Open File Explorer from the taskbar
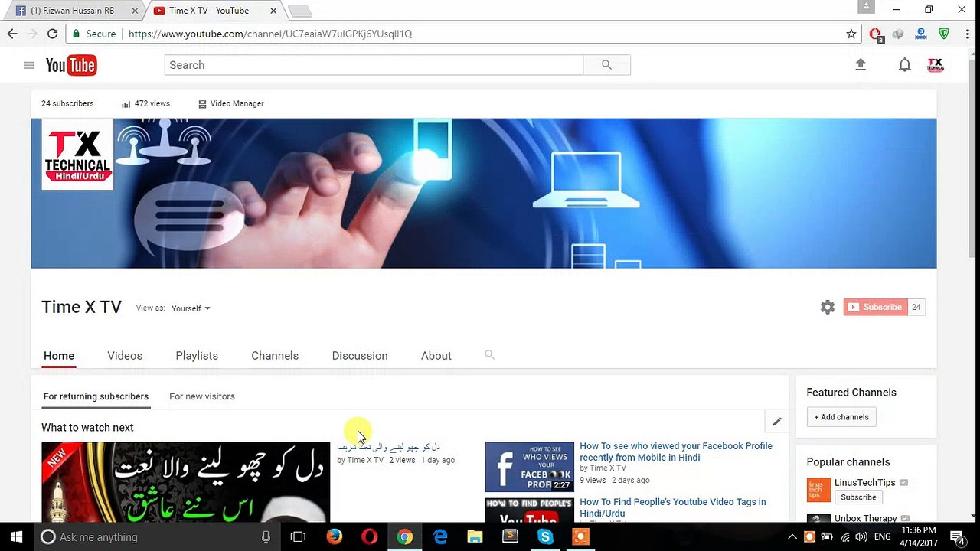This screenshot has width=980, height=551. coord(475,536)
